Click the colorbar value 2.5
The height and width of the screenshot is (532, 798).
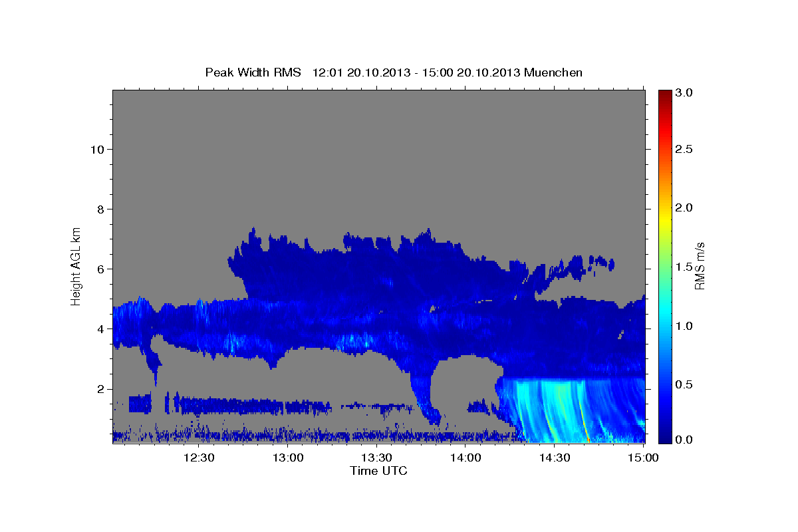click(685, 149)
